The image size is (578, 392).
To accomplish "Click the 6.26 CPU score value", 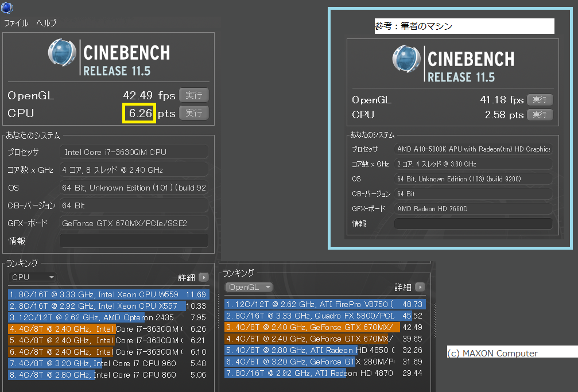I will [x=140, y=113].
